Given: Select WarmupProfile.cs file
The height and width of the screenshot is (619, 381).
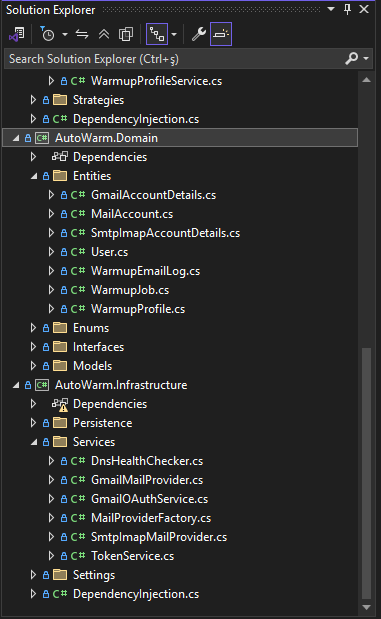Looking at the screenshot, I should (x=138, y=309).
